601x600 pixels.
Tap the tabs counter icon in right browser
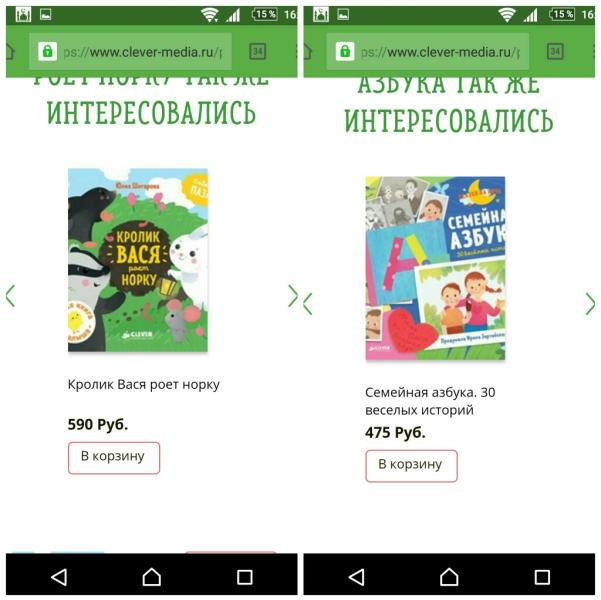click(555, 51)
